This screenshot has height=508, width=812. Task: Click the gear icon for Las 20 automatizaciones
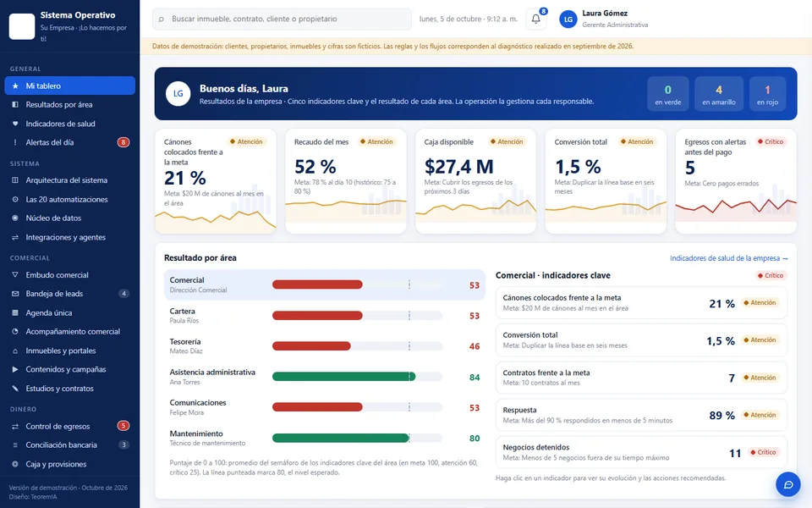(x=15, y=199)
